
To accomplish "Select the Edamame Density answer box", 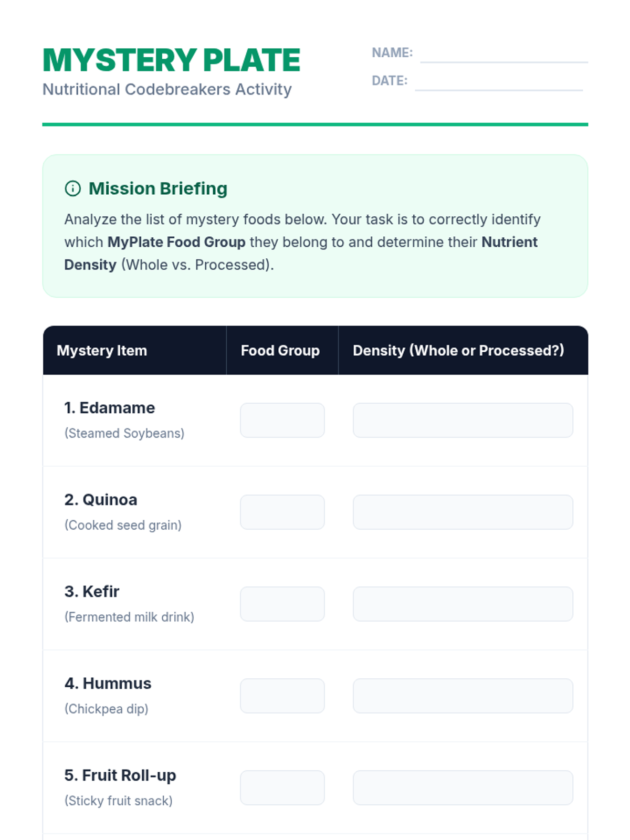I will pyautogui.click(x=463, y=420).
